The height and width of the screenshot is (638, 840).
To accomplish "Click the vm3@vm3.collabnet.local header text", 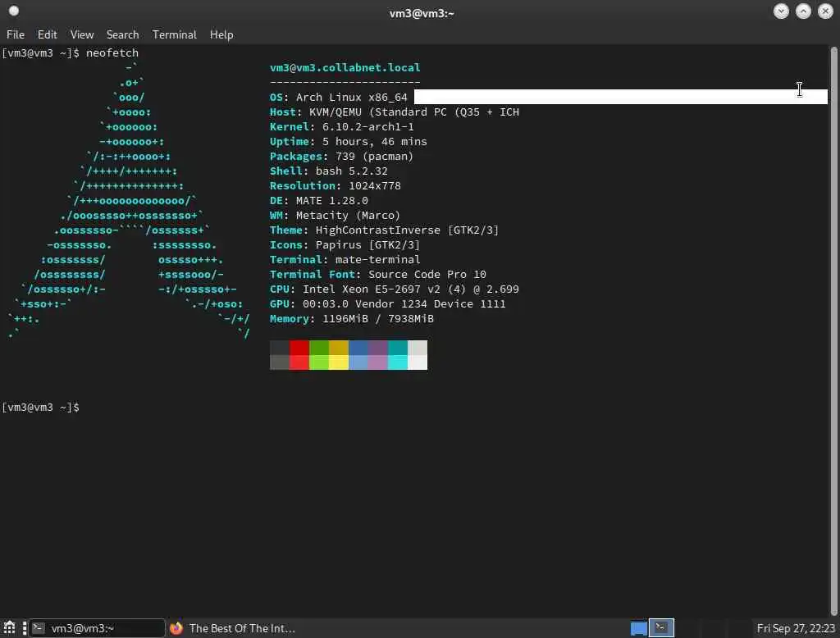I will (x=345, y=67).
